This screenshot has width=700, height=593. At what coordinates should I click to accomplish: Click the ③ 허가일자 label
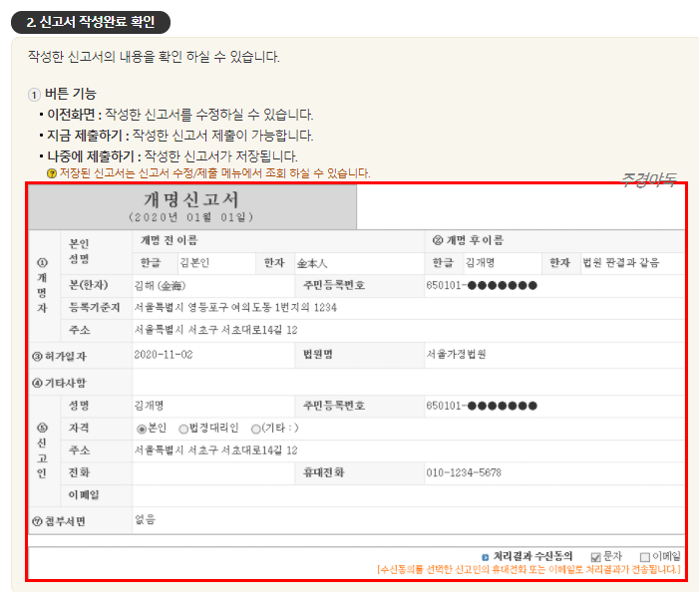[60, 356]
